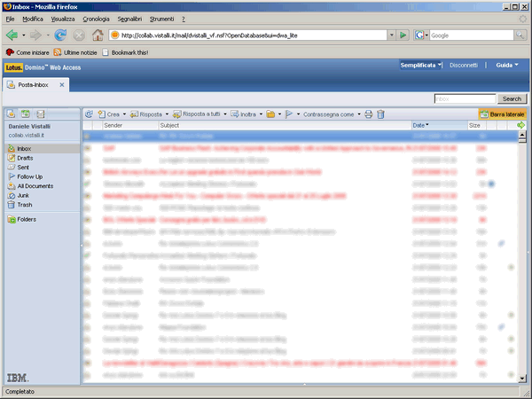The height and width of the screenshot is (399, 532).
Task: Open the Segnalibri menu
Action: (129, 19)
